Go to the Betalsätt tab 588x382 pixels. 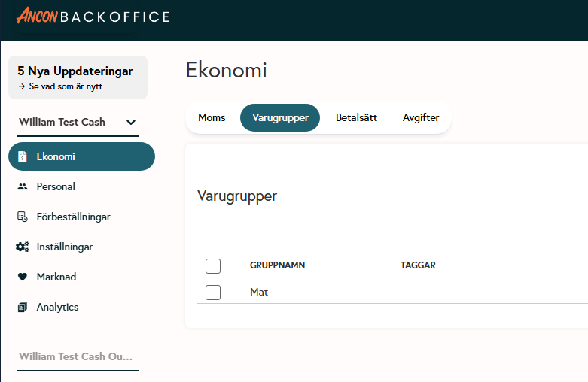point(356,117)
